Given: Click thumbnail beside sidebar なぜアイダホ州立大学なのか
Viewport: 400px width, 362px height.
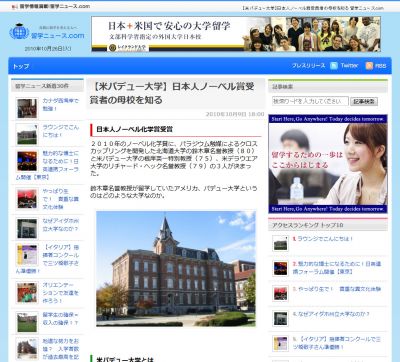Looking at the screenshot, I should click(x=27, y=228).
